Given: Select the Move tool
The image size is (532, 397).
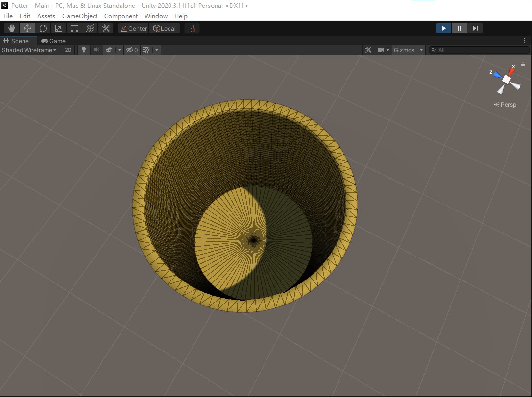Looking at the screenshot, I should click(27, 28).
